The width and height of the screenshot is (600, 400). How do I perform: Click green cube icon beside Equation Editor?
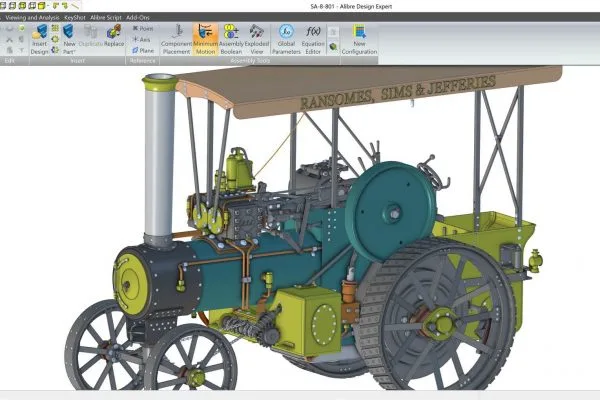pos(333,47)
